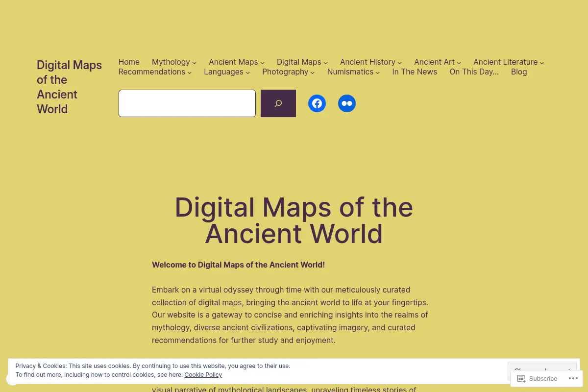Open the Ancient History menu link

[367, 62]
